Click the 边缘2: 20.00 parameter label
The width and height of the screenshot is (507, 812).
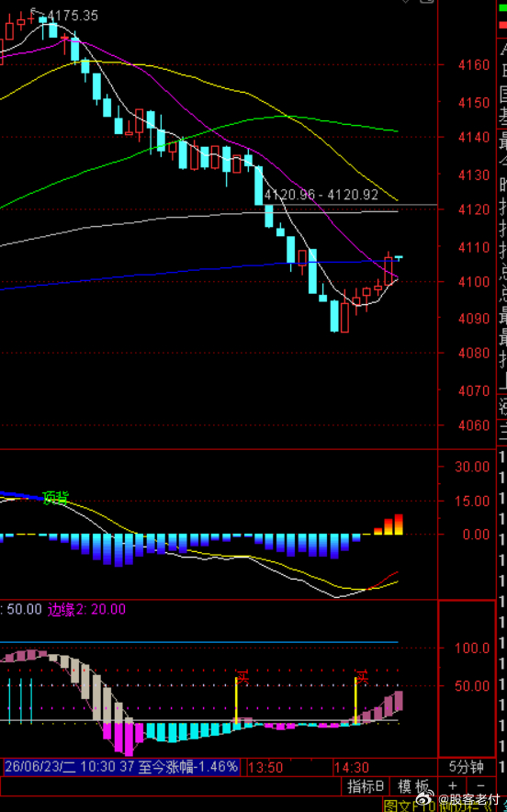[86, 610]
